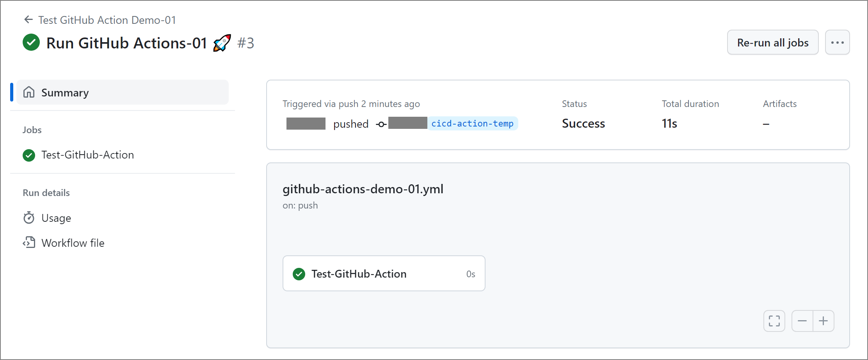Click the 'on: push' trigger text
868x360 pixels.
[300, 205]
